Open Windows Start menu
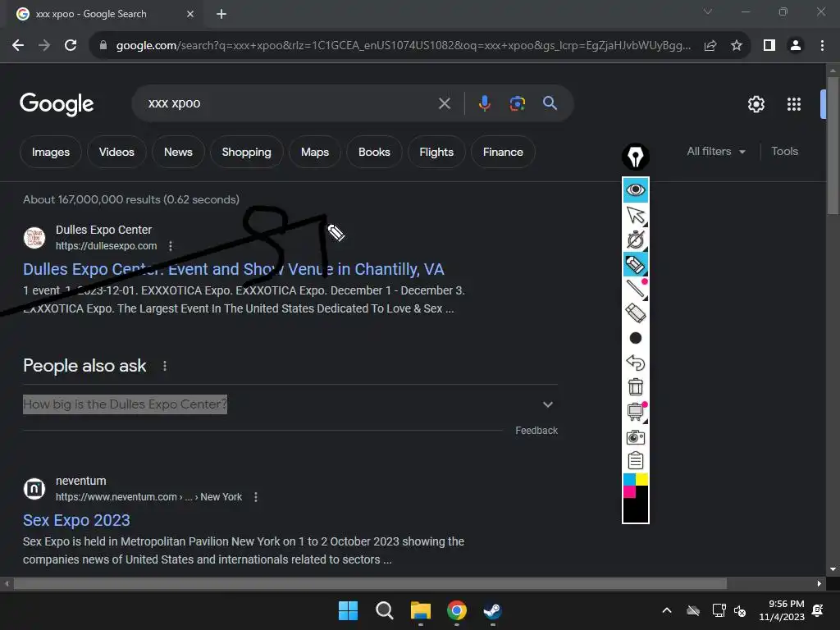Viewport: 840px width, 630px height. (x=348, y=610)
